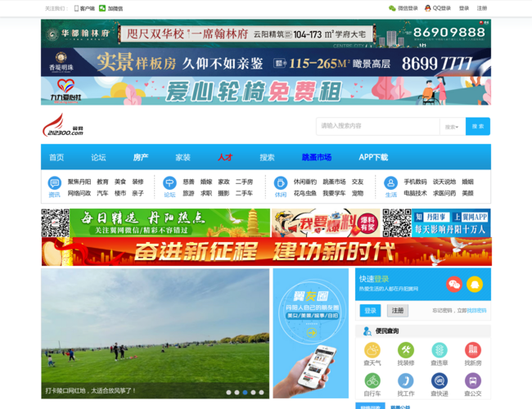Open the 奋进新征程 red banner
This screenshot has height=409, width=532.
click(x=267, y=252)
